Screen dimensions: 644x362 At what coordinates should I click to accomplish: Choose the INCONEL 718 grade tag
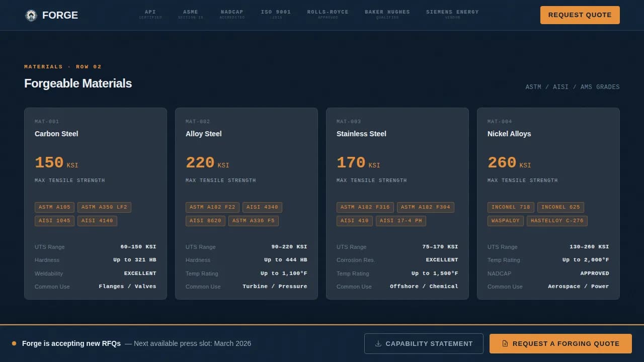point(511,207)
